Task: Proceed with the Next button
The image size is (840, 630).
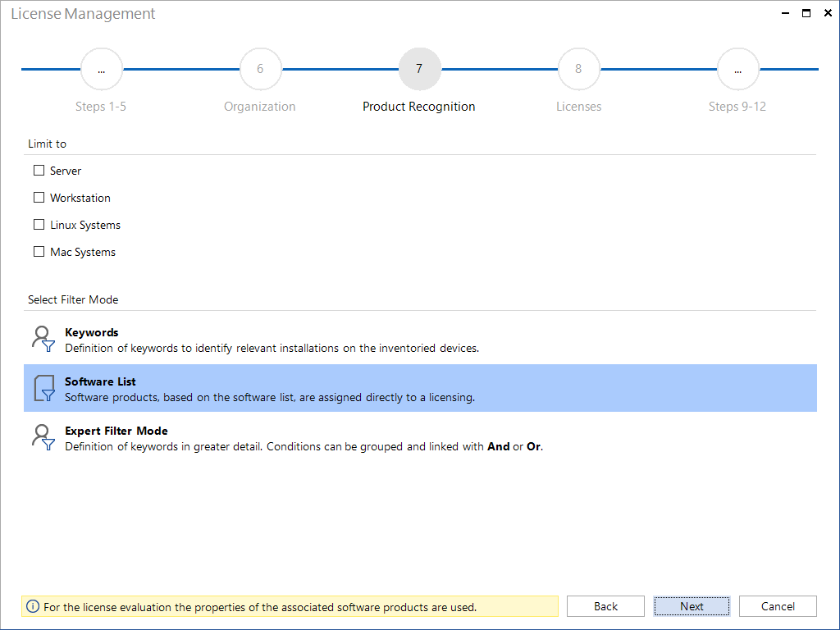Action: 692,606
